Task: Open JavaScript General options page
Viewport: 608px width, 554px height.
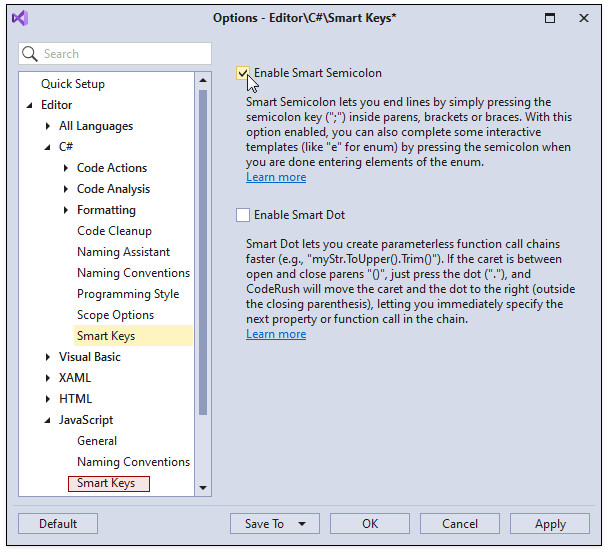Action: coord(97,441)
